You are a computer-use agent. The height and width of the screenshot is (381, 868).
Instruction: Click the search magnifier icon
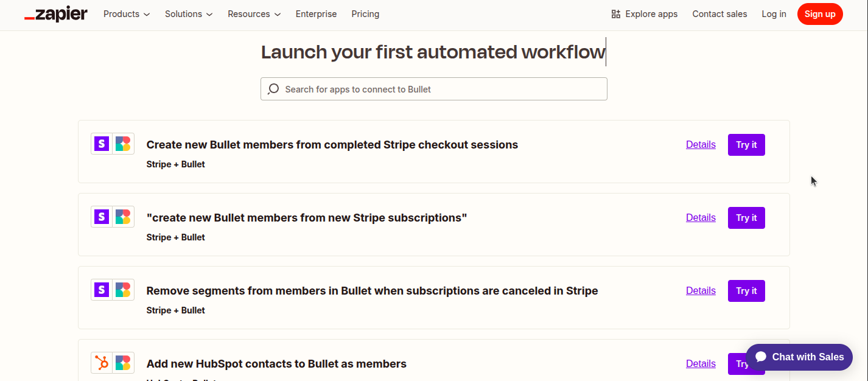(x=273, y=89)
